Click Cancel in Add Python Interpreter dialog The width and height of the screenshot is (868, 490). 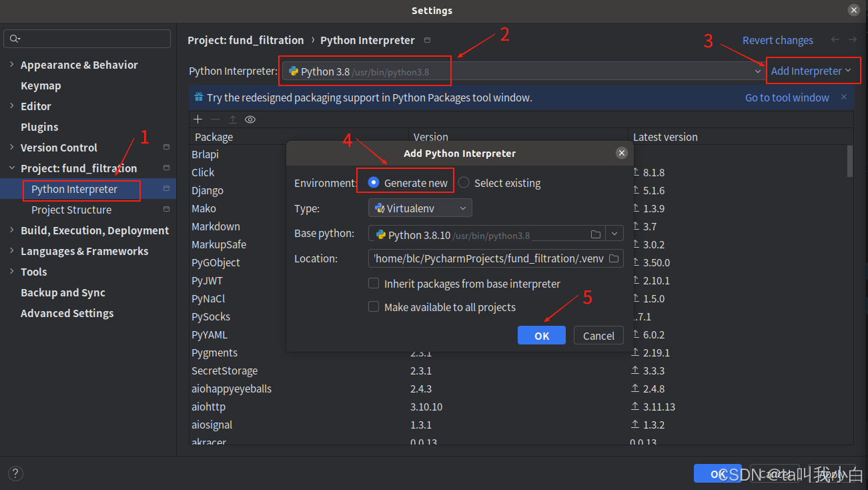coord(598,335)
